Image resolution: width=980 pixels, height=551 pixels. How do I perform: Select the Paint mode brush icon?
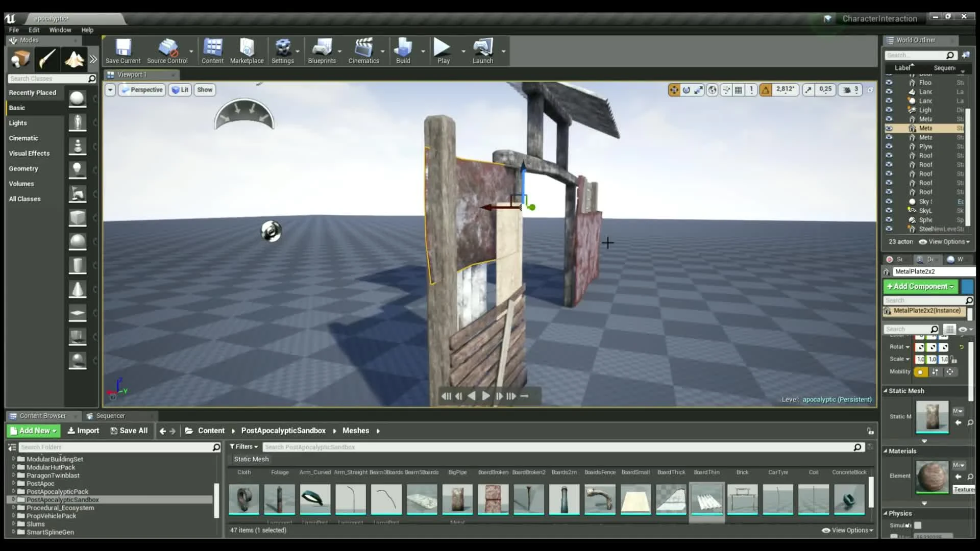47,60
